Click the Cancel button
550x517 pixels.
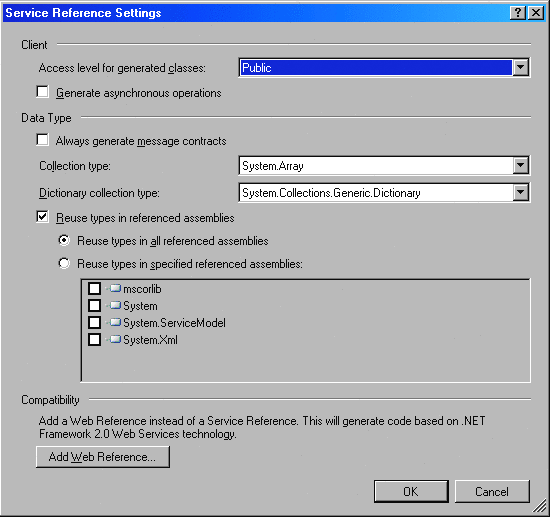click(492, 491)
